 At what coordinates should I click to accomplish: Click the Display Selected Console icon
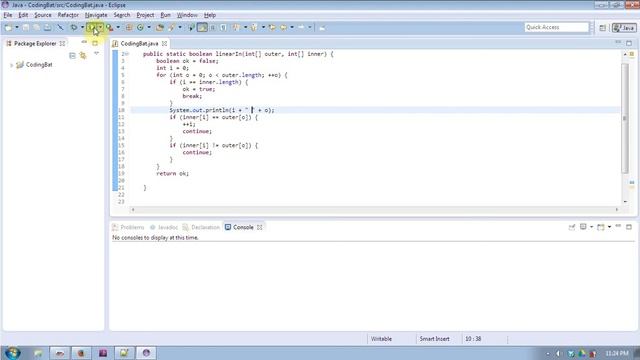(583, 227)
